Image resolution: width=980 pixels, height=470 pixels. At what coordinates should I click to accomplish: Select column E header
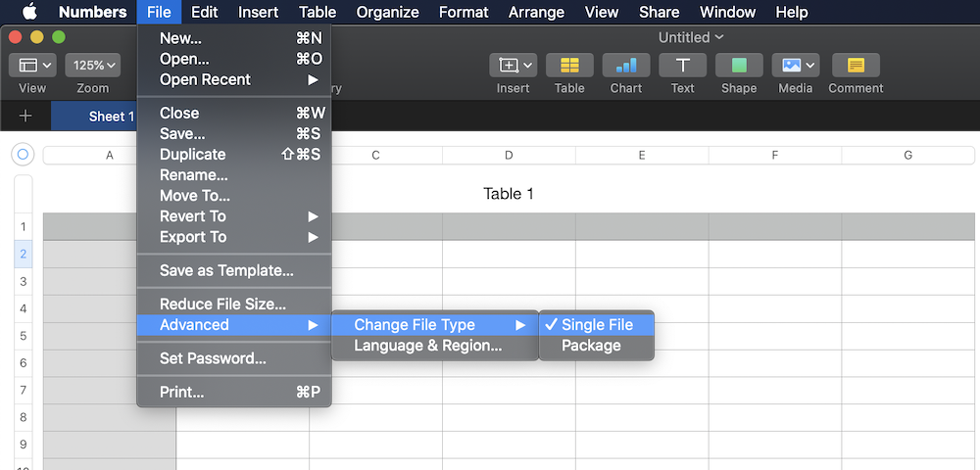click(642, 155)
